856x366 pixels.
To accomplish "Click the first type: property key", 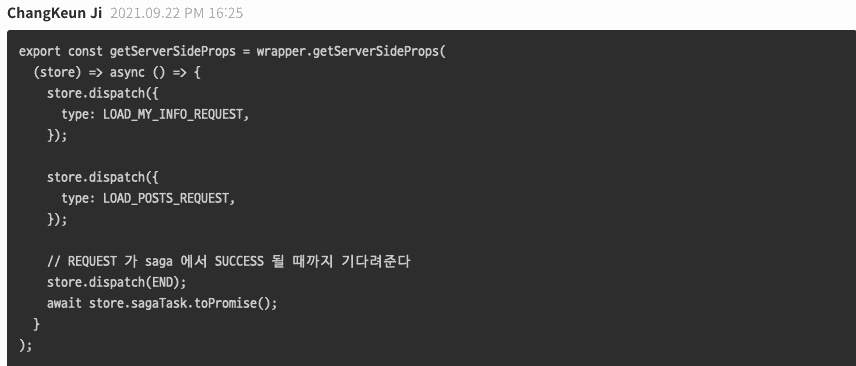I will point(79,115).
